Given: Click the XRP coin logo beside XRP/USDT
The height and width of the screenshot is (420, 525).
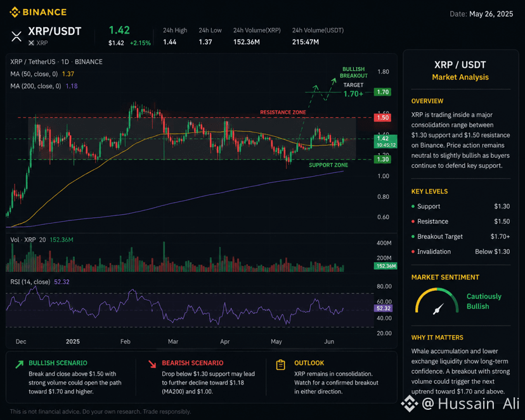Looking at the screenshot, I should coord(16,36).
